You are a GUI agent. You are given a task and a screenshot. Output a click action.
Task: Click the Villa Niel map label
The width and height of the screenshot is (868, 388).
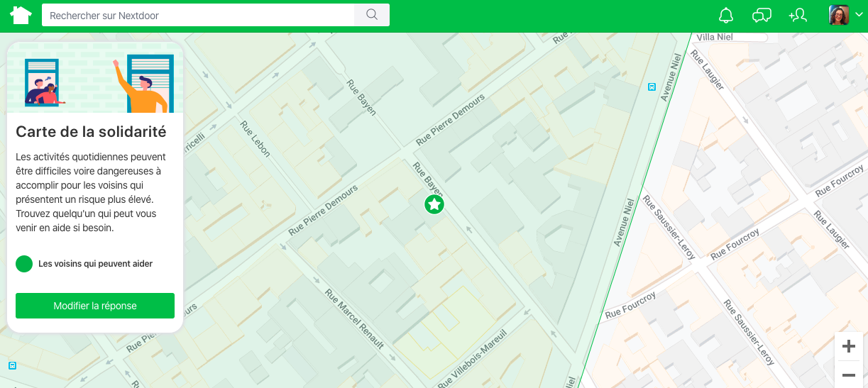tap(715, 37)
